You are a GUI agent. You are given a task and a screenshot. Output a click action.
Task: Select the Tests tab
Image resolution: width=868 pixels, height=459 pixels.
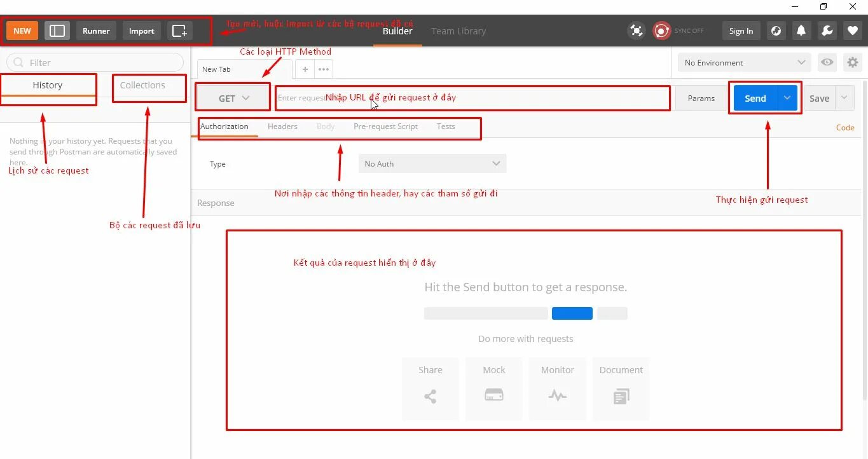[x=446, y=127]
